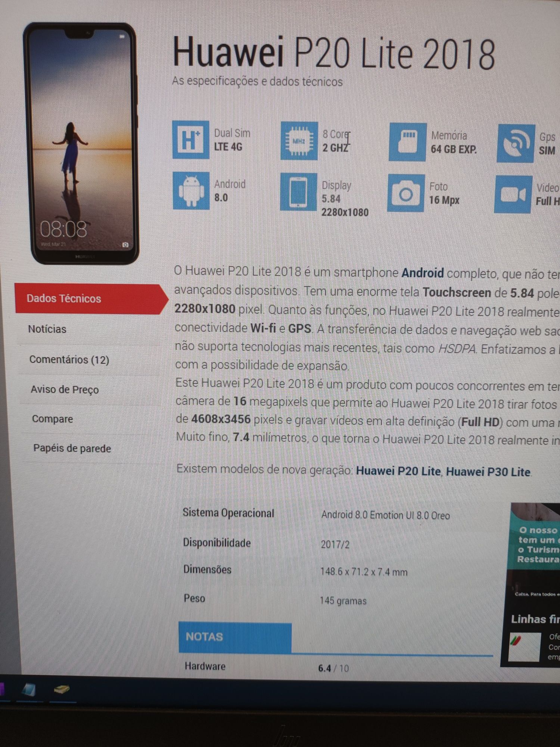The image size is (560, 747).
Task: Click the video camera icon
Action: tap(513, 195)
